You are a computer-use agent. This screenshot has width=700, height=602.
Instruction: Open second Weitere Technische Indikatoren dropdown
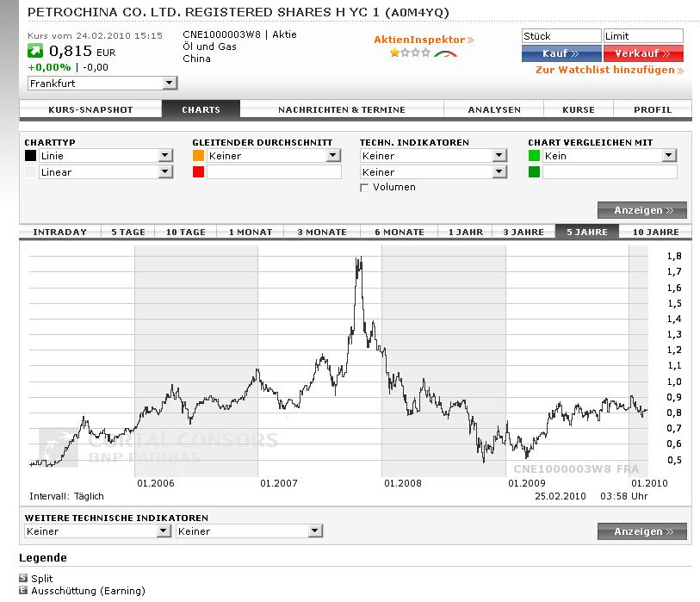point(249,531)
